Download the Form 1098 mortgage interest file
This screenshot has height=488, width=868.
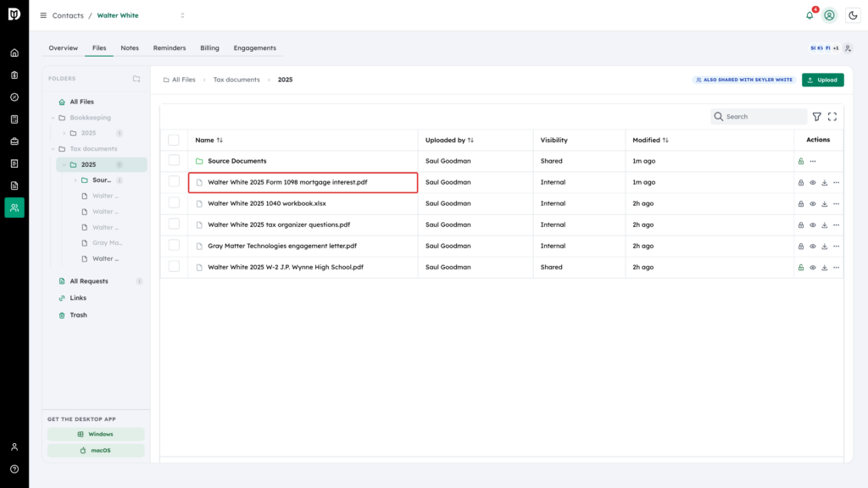(x=824, y=183)
